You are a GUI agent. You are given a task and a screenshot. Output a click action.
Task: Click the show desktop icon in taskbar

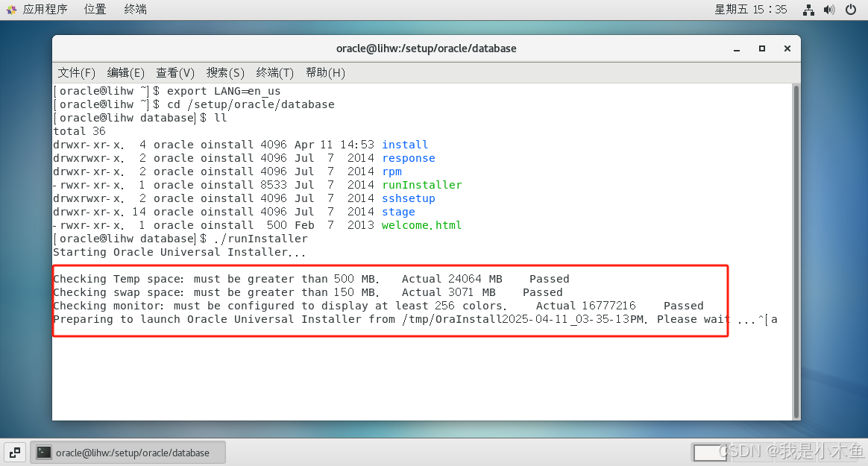click(x=15, y=453)
